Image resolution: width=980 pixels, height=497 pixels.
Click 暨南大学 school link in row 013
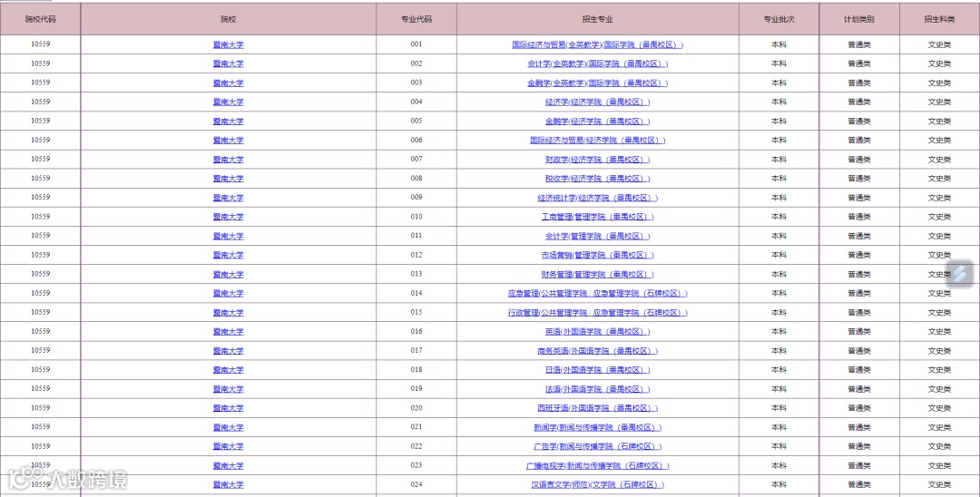pos(228,274)
